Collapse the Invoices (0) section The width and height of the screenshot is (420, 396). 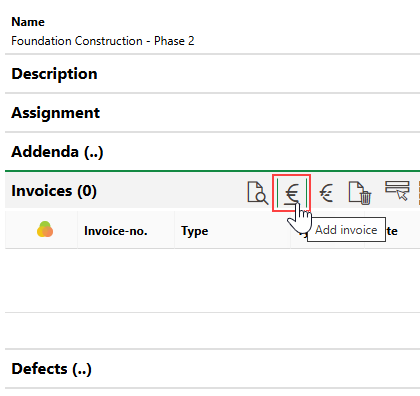(x=54, y=191)
